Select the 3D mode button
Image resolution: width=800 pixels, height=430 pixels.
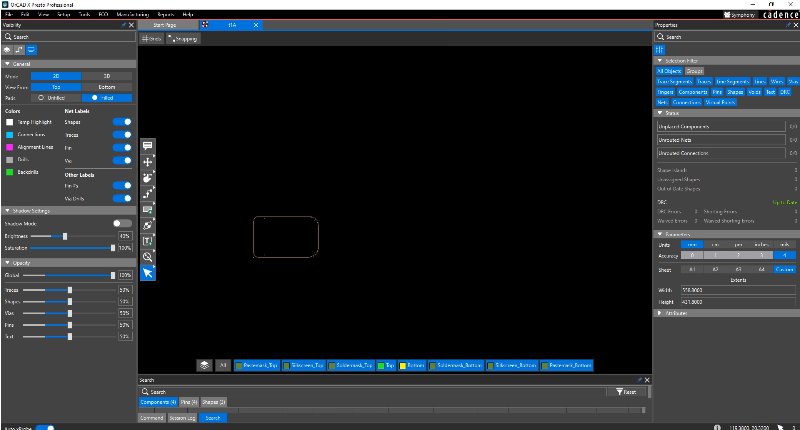pyautogui.click(x=107, y=75)
